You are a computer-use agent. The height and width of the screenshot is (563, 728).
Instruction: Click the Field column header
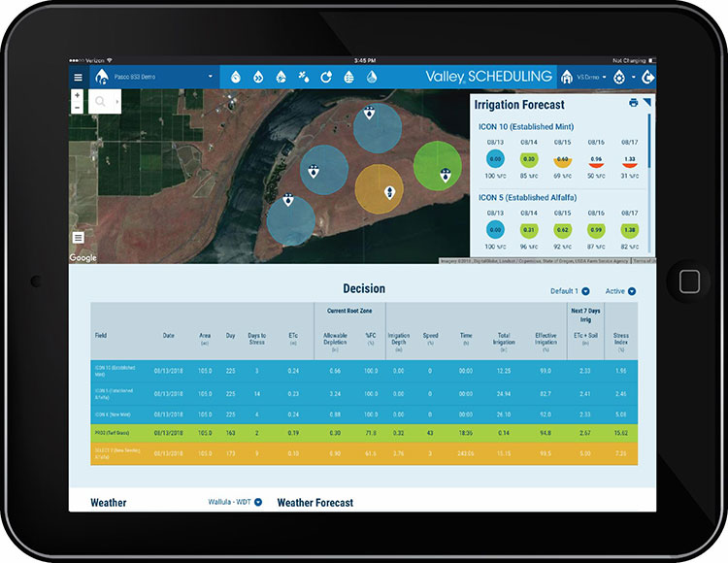coord(101,335)
